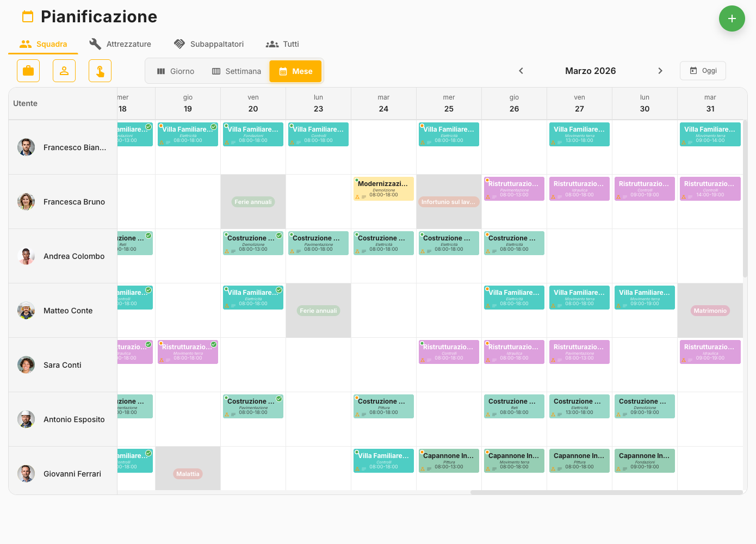The width and height of the screenshot is (756, 544).
Task: Click Sara Conti's profile picture
Action: click(26, 364)
